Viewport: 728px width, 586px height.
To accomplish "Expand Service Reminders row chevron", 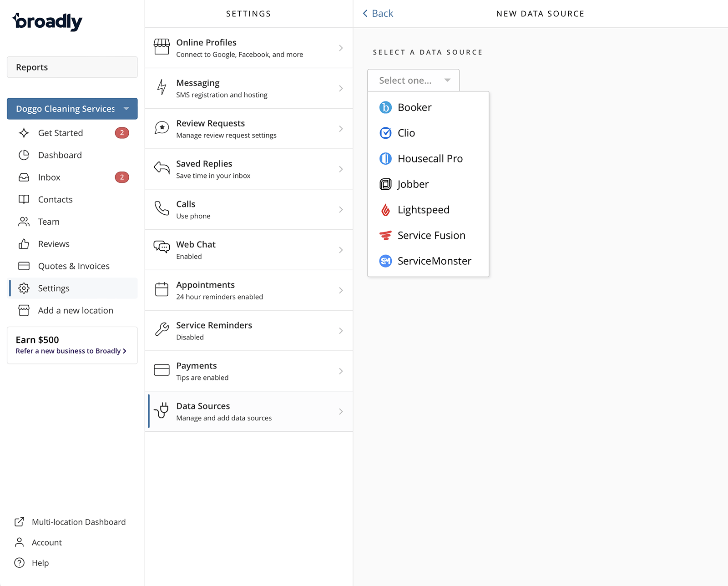I will [341, 331].
